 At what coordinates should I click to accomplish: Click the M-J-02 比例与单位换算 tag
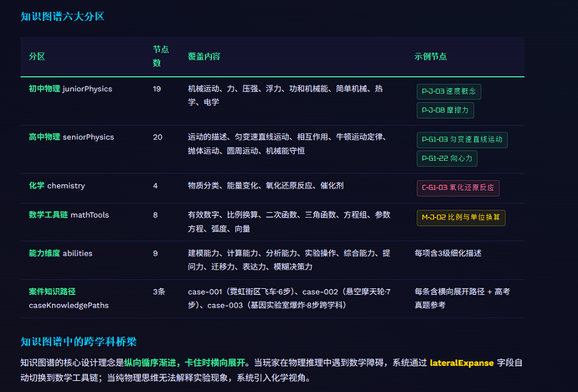click(x=461, y=218)
